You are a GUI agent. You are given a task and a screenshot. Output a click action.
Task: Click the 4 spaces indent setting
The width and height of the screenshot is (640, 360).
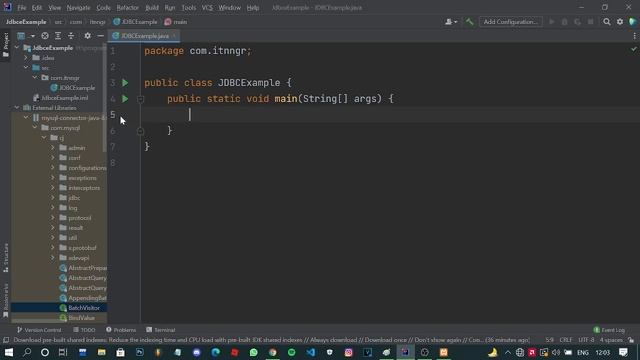point(611,340)
